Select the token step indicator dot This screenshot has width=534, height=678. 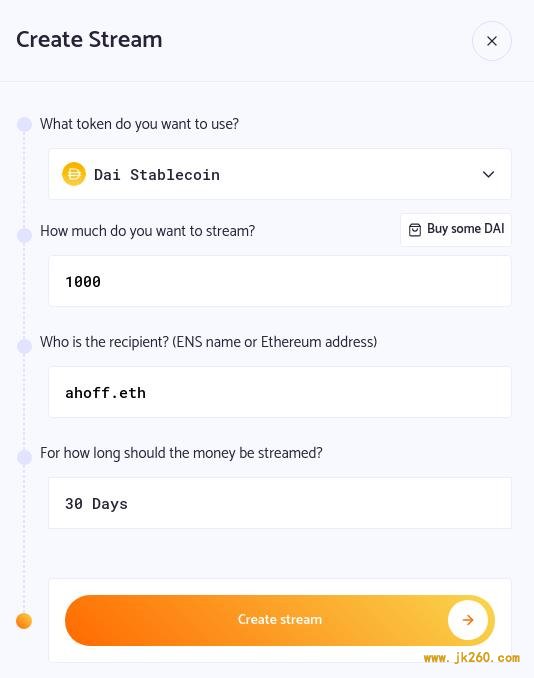(24, 125)
